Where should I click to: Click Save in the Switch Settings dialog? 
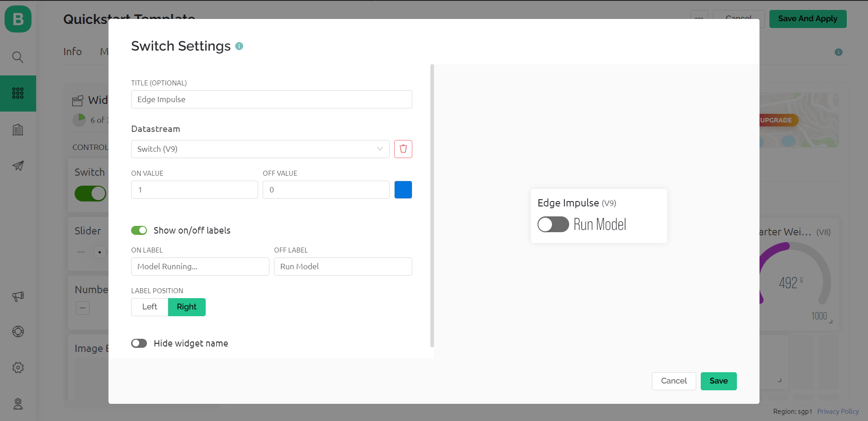719,381
